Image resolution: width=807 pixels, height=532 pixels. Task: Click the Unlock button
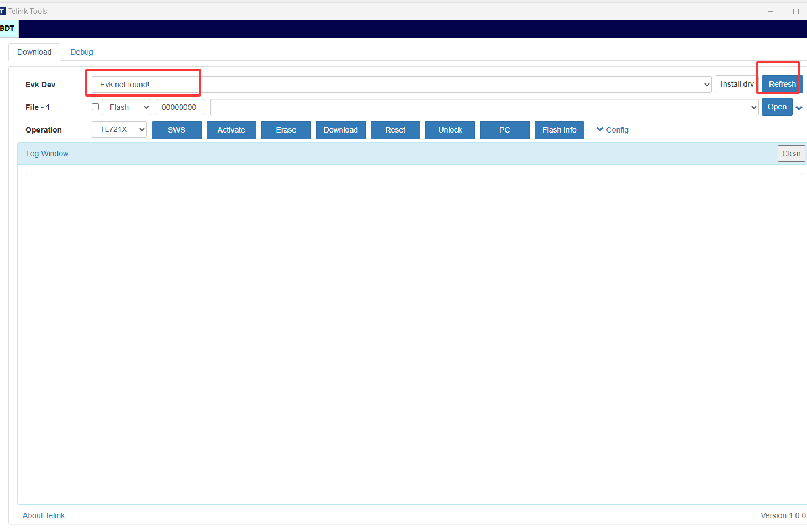(450, 130)
